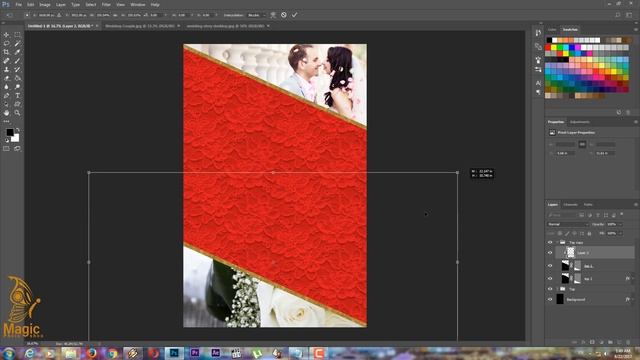The width and height of the screenshot is (640, 360).
Task: Select the Paint Bucket tool
Action: 17,78
